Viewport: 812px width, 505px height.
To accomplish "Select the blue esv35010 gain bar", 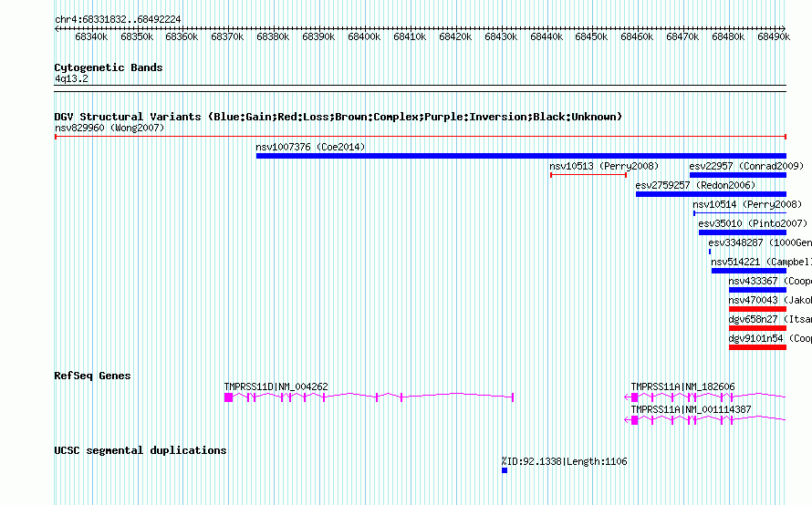I will click(x=743, y=232).
